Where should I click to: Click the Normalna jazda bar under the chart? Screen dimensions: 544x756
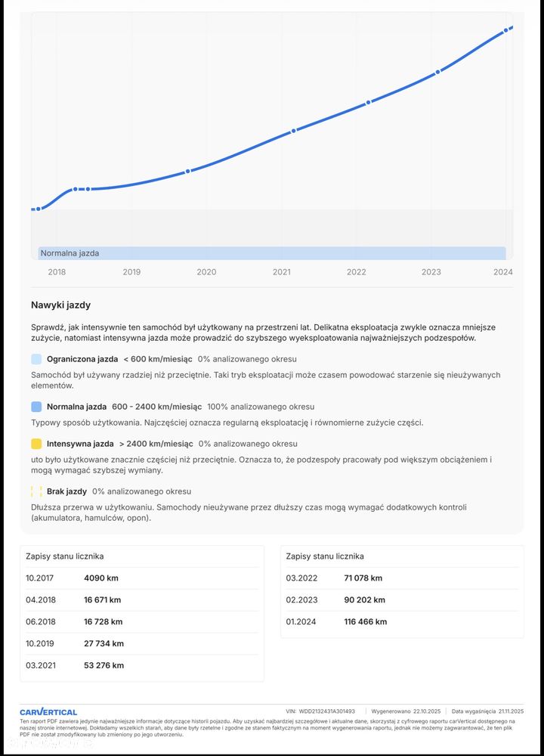(x=272, y=253)
